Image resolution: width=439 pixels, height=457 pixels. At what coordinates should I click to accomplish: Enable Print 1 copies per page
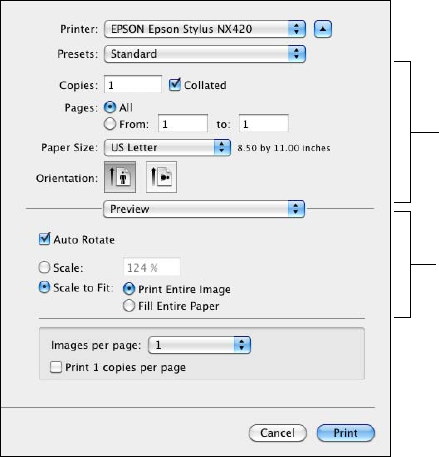56,367
